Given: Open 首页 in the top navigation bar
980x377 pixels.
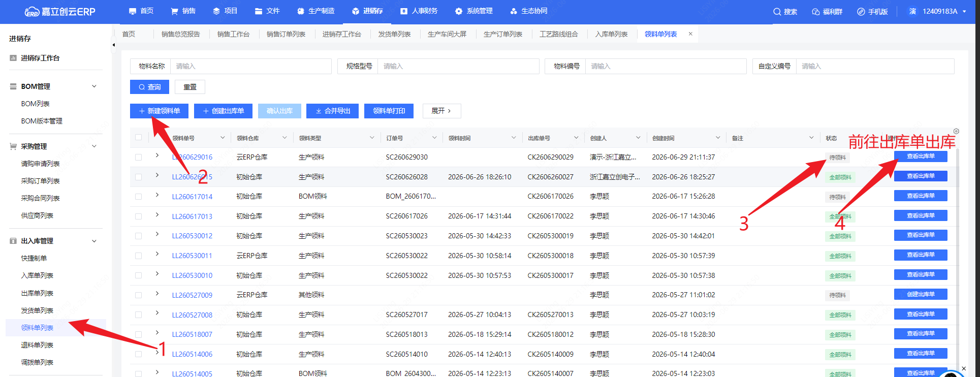Looking at the screenshot, I should coord(141,11).
